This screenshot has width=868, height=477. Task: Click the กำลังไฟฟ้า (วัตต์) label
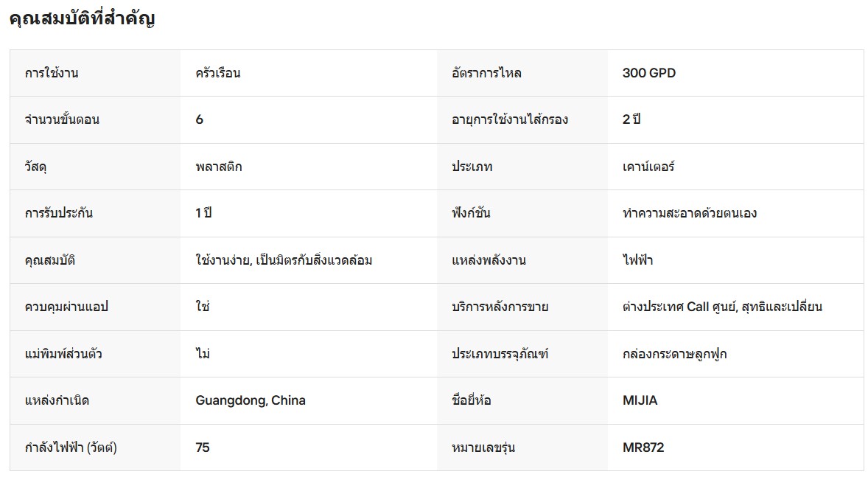pos(71,448)
